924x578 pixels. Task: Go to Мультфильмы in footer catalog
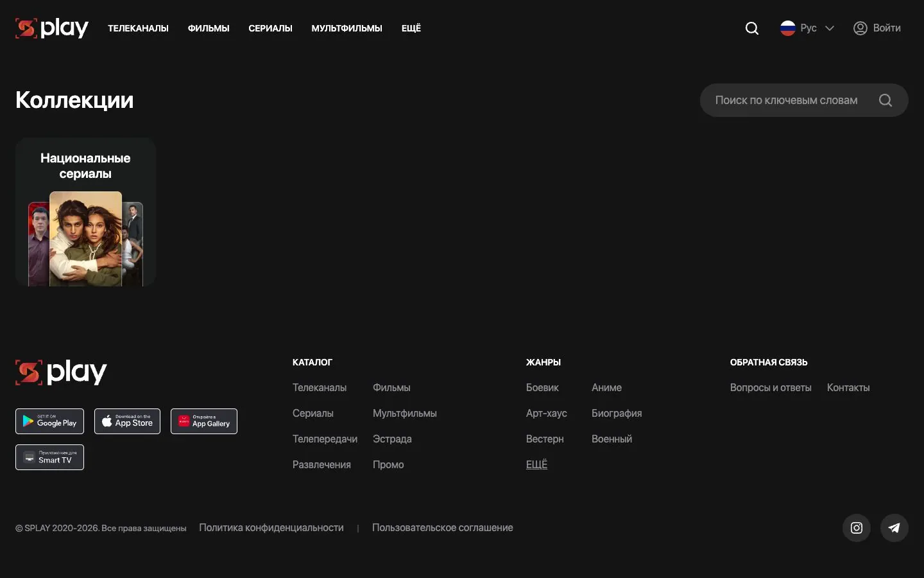pos(405,414)
